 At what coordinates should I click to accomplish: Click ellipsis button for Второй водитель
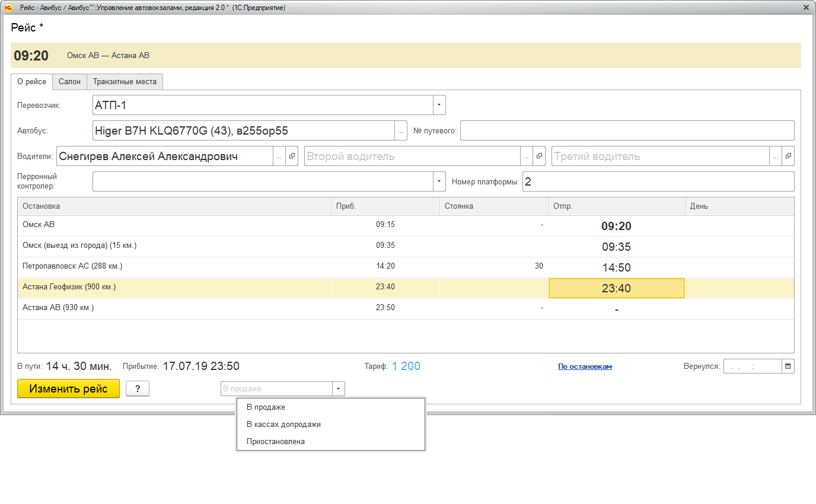(x=526, y=157)
